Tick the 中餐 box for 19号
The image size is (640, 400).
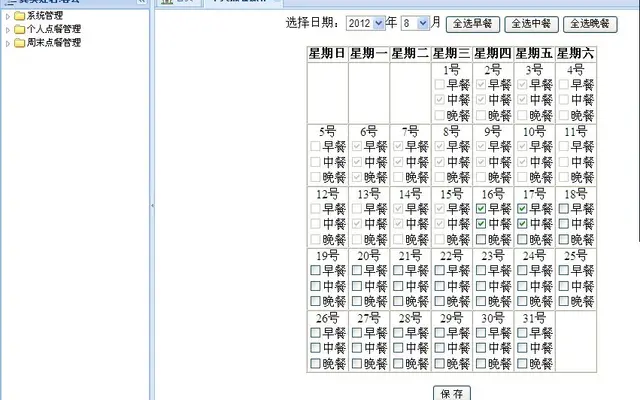click(x=315, y=286)
